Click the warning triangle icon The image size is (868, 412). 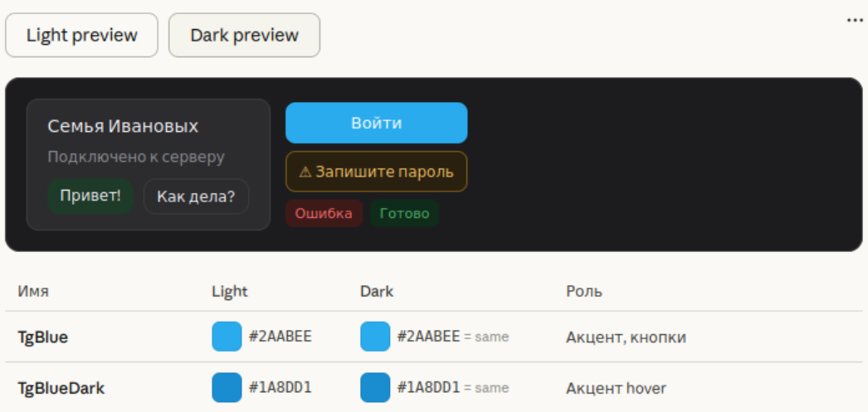point(305,172)
